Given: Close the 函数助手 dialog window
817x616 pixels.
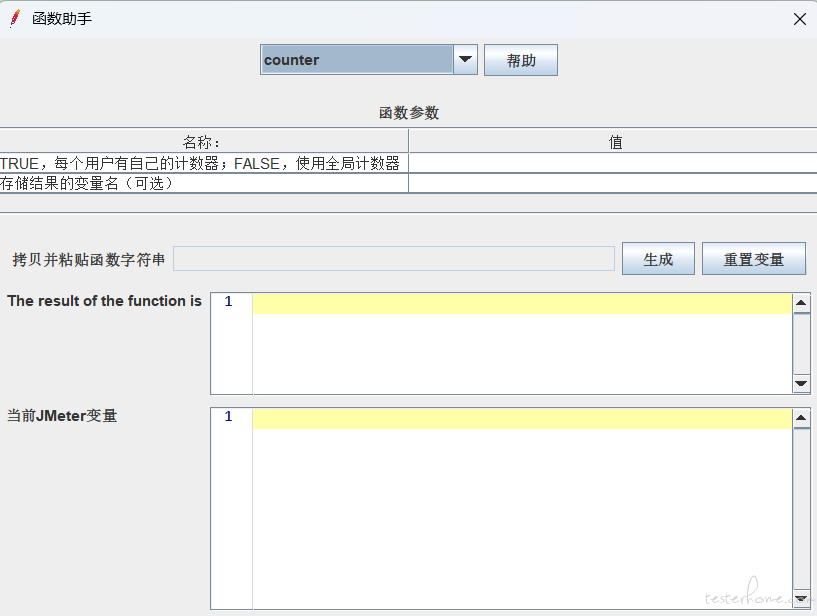Looking at the screenshot, I should 799,19.
